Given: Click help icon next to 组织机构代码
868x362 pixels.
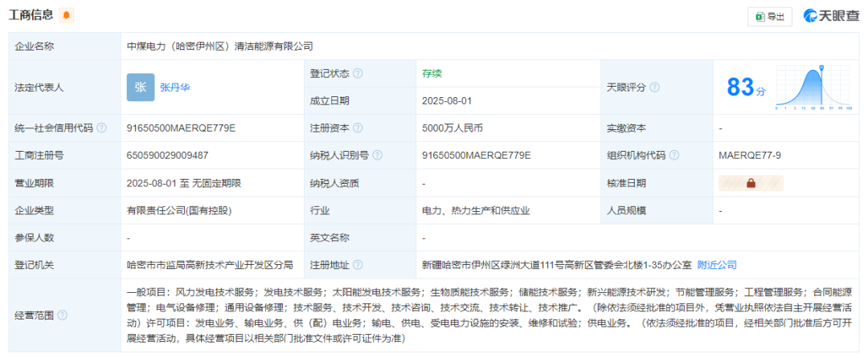Looking at the screenshot, I should 674,156.
